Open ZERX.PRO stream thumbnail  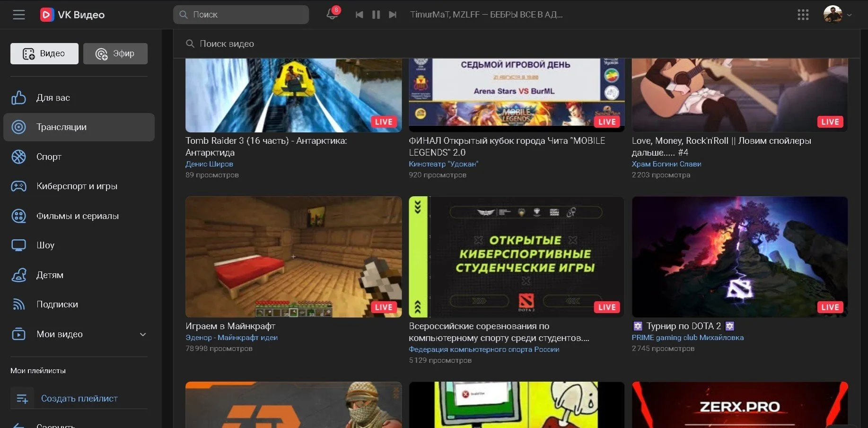(x=740, y=405)
